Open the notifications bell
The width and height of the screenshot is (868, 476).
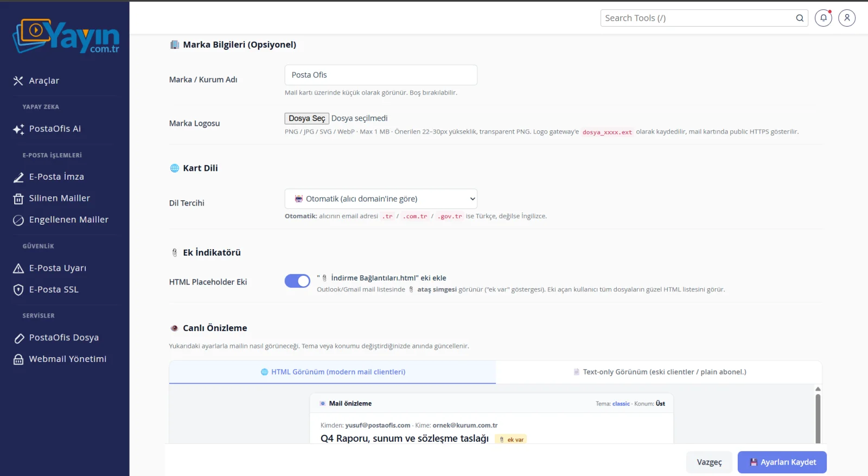[824, 18]
